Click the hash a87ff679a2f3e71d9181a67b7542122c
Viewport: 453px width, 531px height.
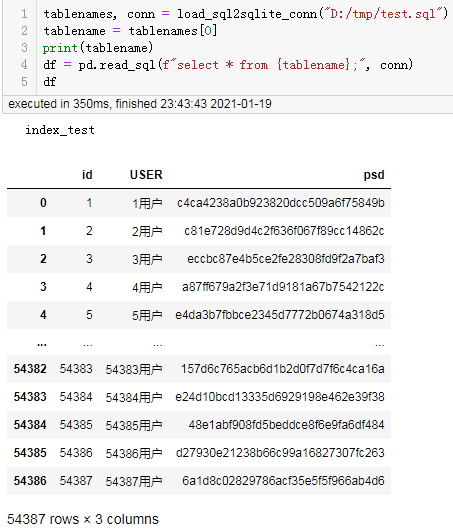[x=283, y=287]
